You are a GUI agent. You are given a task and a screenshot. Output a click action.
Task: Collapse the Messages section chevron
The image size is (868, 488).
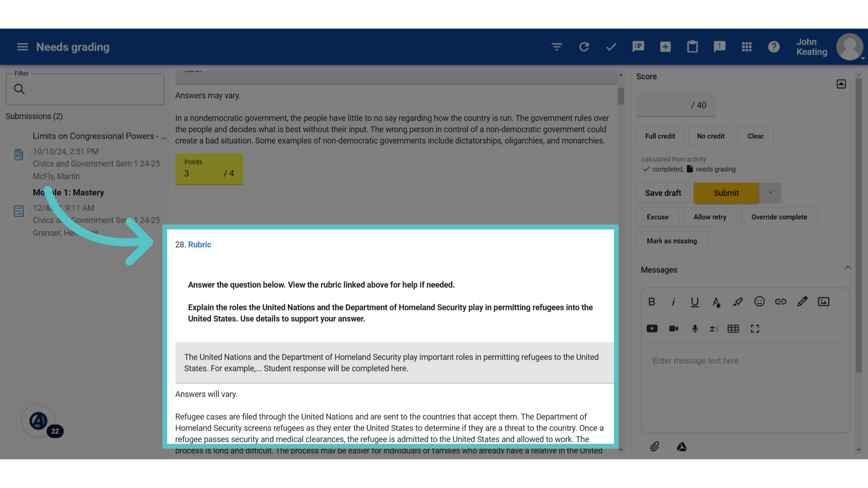tap(848, 267)
